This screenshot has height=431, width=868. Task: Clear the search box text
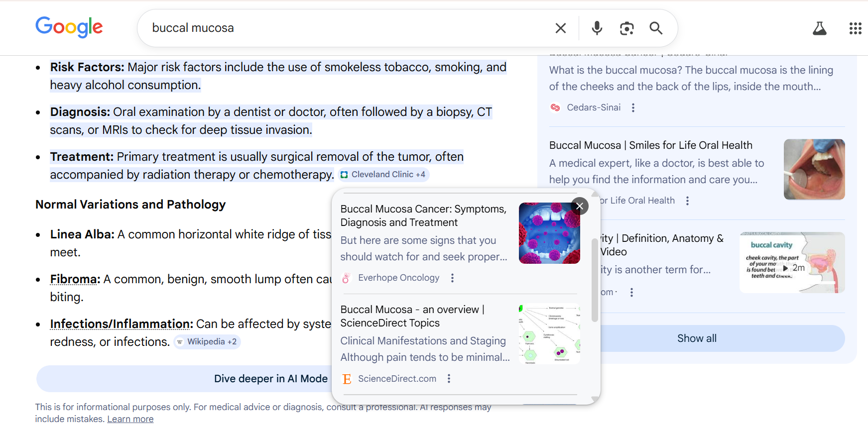tap(561, 28)
